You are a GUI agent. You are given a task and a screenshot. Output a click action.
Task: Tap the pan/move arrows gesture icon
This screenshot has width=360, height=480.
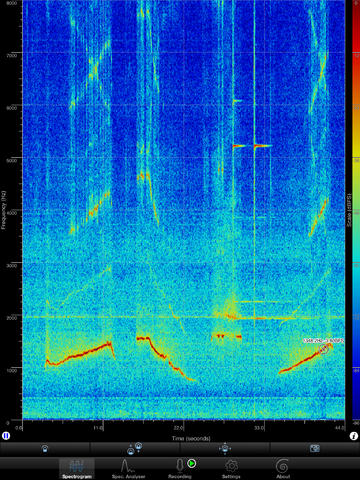coord(225,449)
